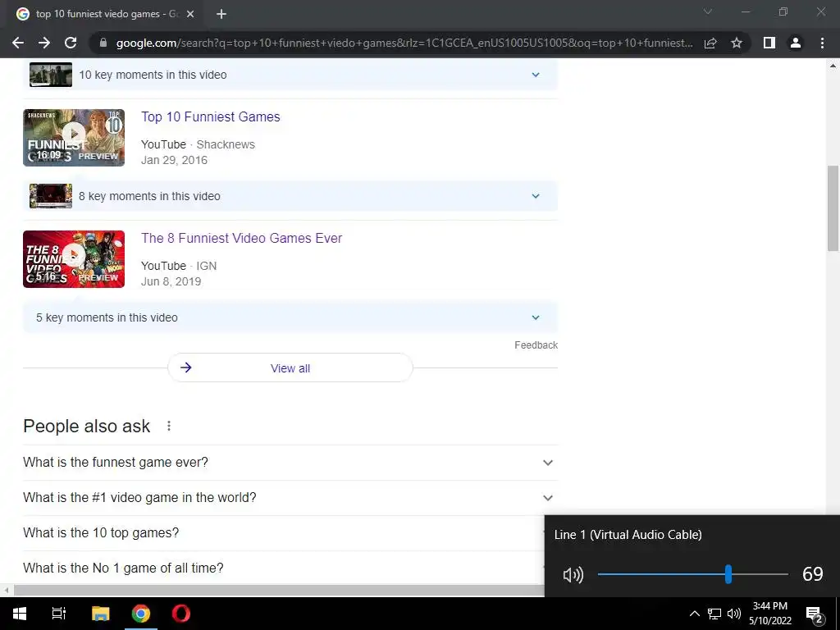Click the address bar URL field
Screen dimensions: 840x630
coord(404,43)
